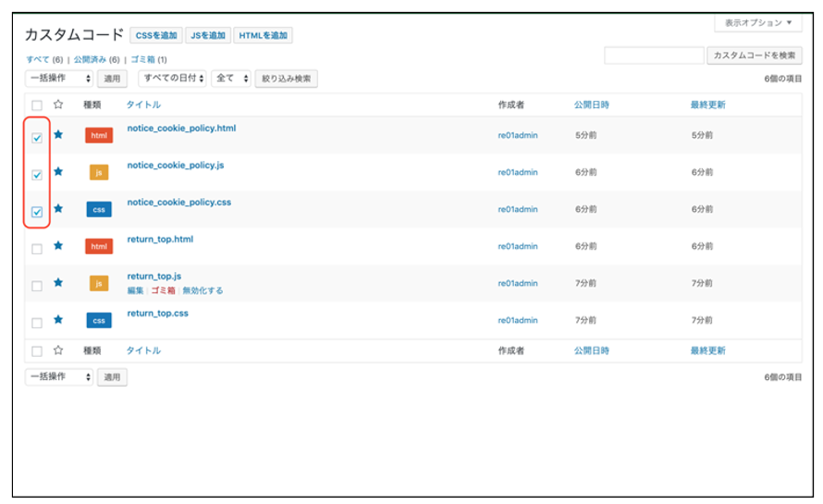The image size is (823, 504).
Task: Click JSを追加 button
Action: (x=208, y=35)
